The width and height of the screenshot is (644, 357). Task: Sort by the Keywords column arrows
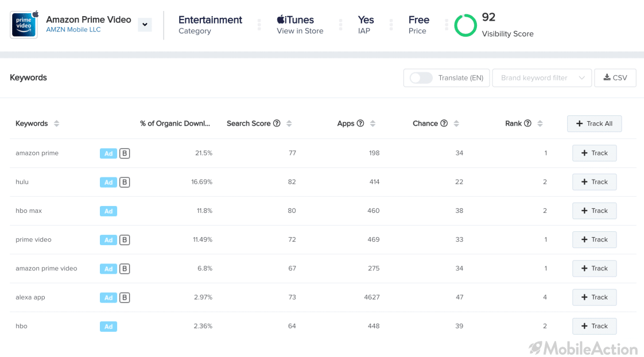57,123
